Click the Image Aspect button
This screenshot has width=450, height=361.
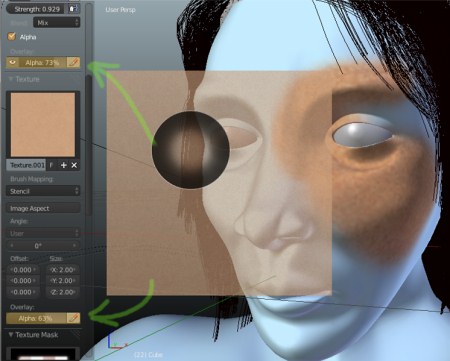pyautogui.click(x=43, y=208)
